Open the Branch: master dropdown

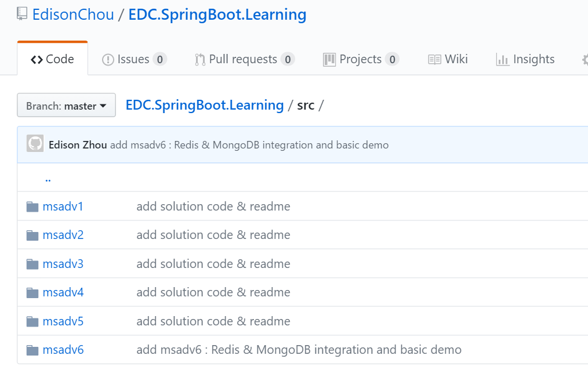click(66, 106)
